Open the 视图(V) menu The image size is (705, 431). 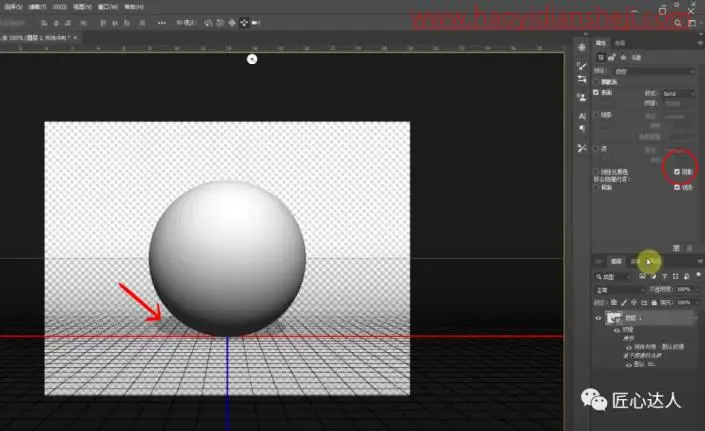coord(82,7)
